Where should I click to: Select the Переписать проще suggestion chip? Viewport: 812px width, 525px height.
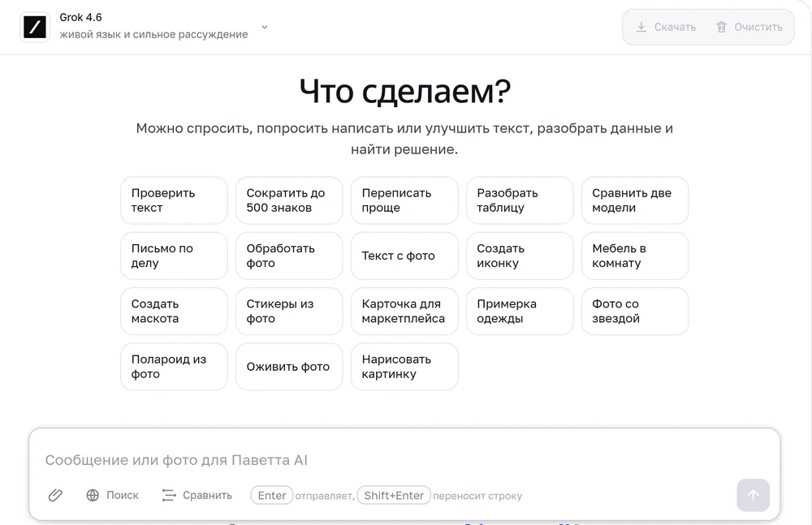(404, 200)
